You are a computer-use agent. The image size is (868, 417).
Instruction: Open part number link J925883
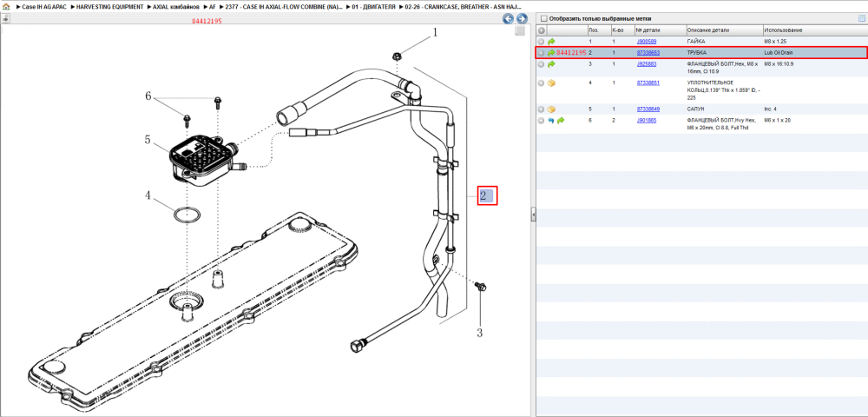[x=646, y=64]
